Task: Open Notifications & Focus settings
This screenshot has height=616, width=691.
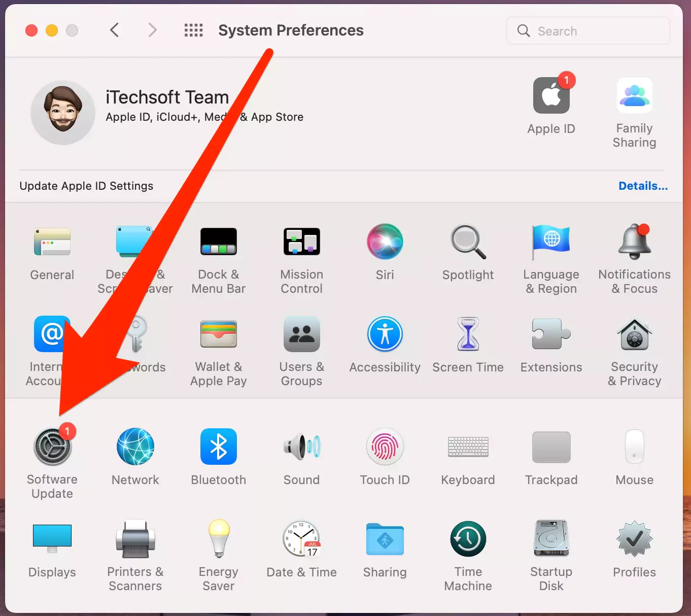Action: click(634, 242)
